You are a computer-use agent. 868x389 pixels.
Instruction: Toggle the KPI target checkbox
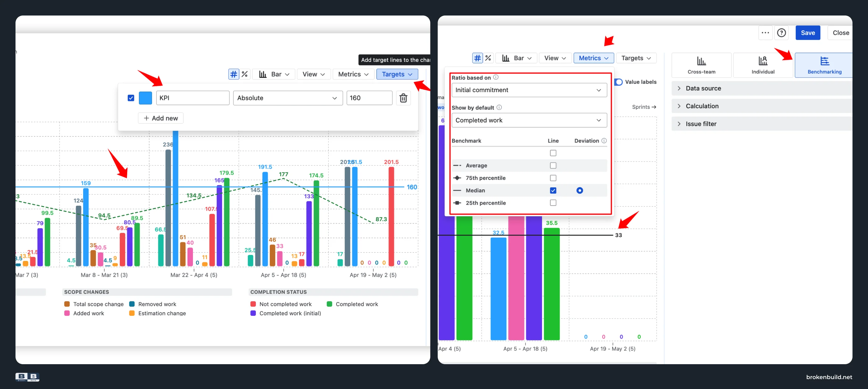click(131, 98)
